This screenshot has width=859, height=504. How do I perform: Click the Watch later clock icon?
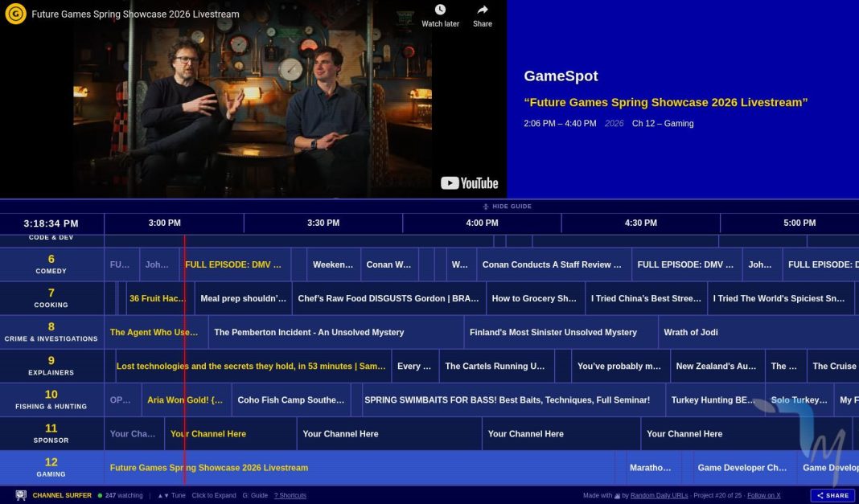(440, 10)
